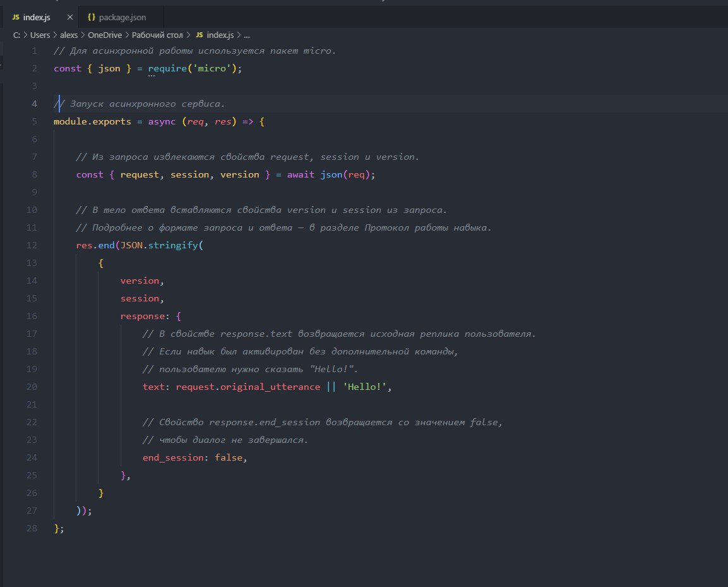Open the package.json tab
This screenshot has width=728, height=587.
tap(122, 17)
